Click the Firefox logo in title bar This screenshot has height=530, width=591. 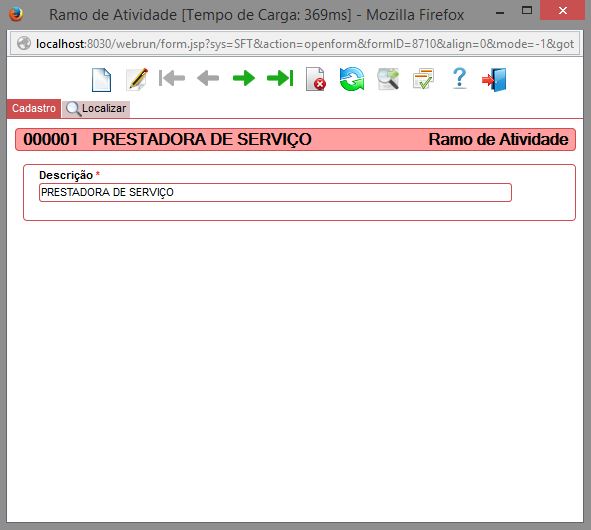(16, 14)
